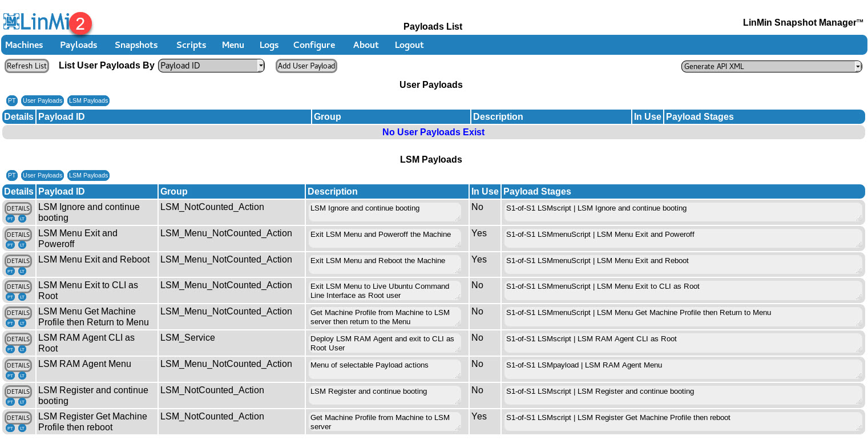Click LT icon on the LSM Menu Get Machine Profile row
The image size is (868, 444).
click(22, 324)
